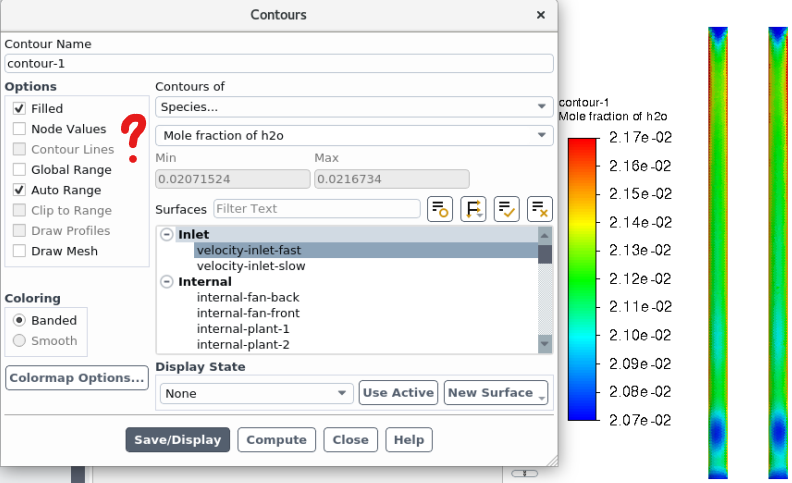Select velocity-inlet-slow in the surfaces list

coord(251,266)
